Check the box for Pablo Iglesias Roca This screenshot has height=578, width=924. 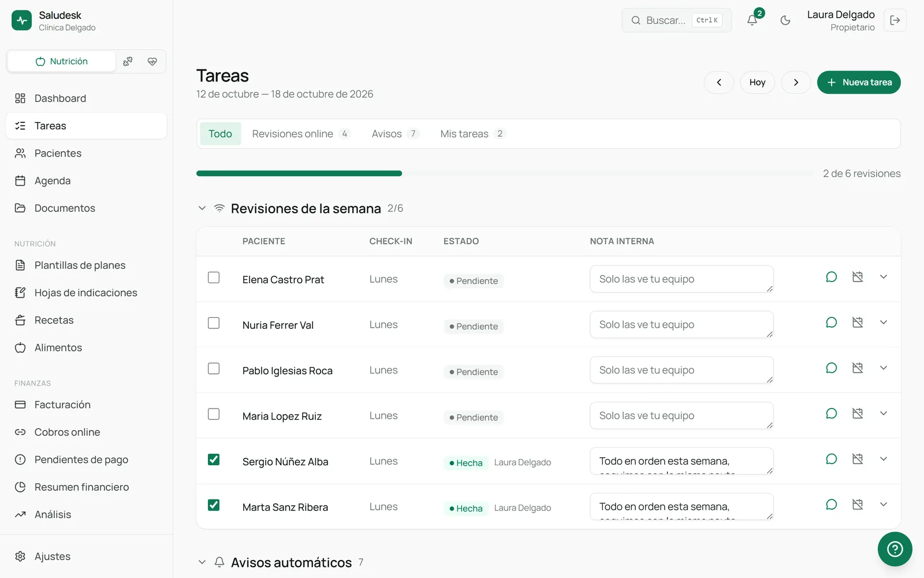tap(214, 368)
